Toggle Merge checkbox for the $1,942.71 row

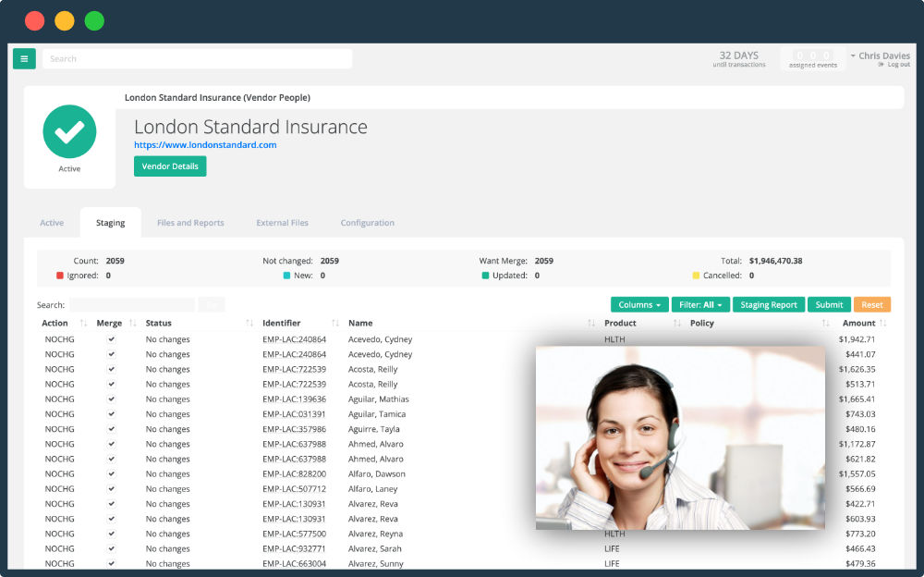[112, 339]
